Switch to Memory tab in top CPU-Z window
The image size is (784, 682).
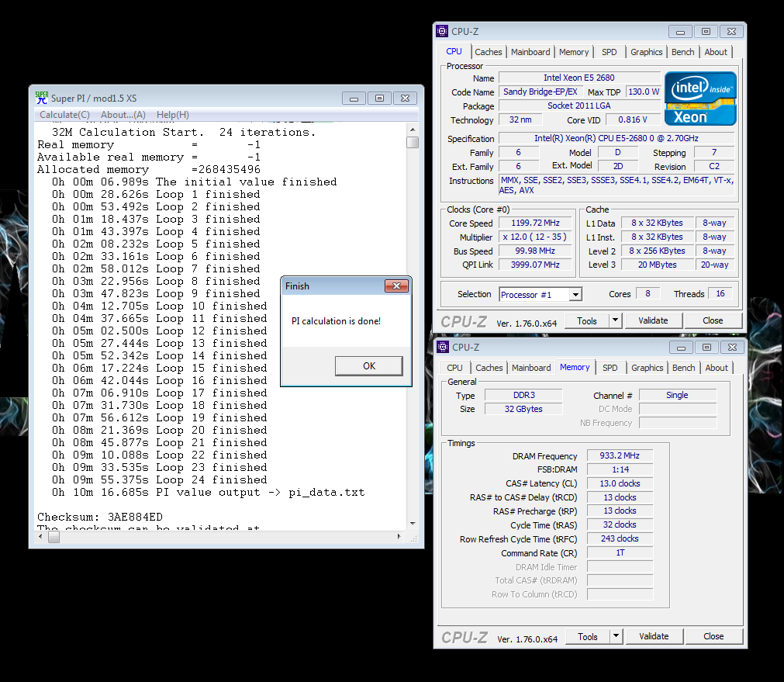pyautogui.click(x=574, y=52)
